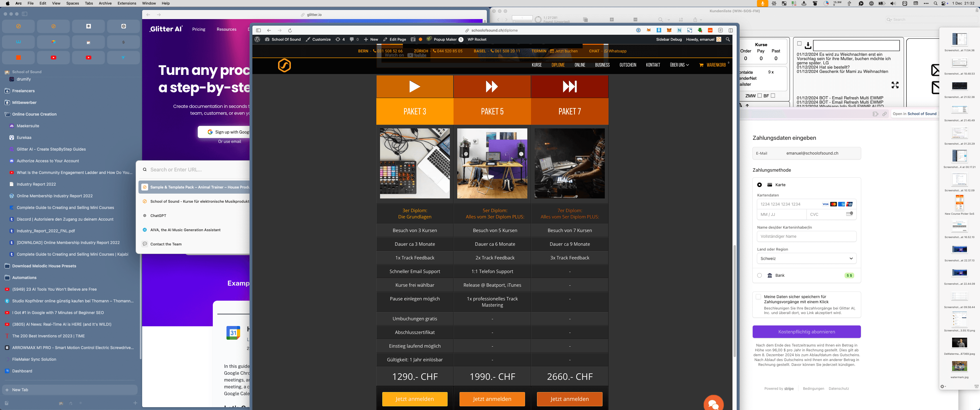The width and height of the screenshot is (980, 410).
Task: Tick the BF checkbox in Kundenliste
Action: (x=773, y=96)
